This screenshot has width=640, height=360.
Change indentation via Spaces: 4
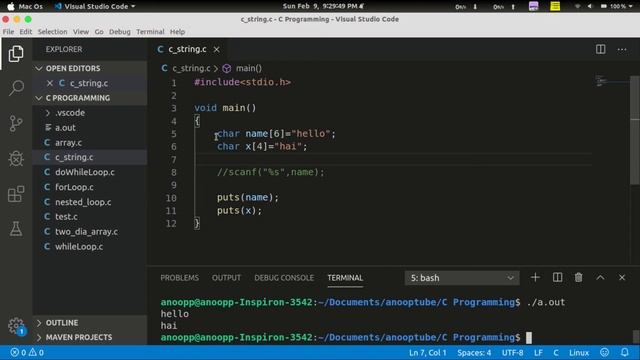(x=474, y=352)
